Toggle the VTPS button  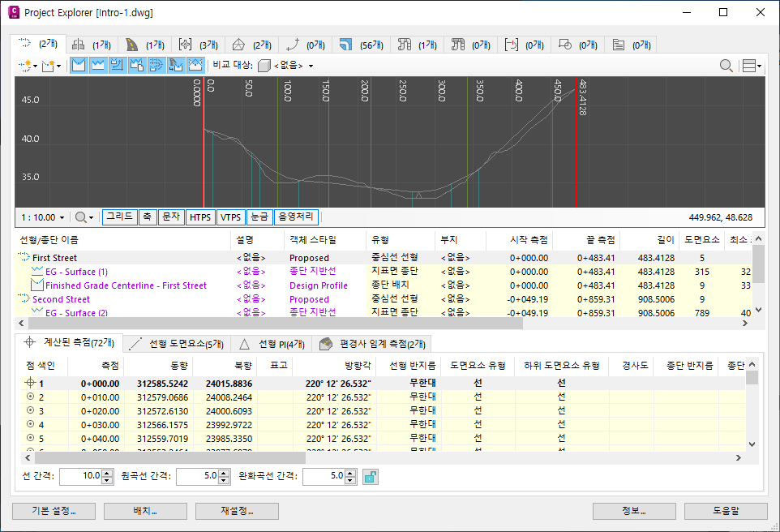230,217
